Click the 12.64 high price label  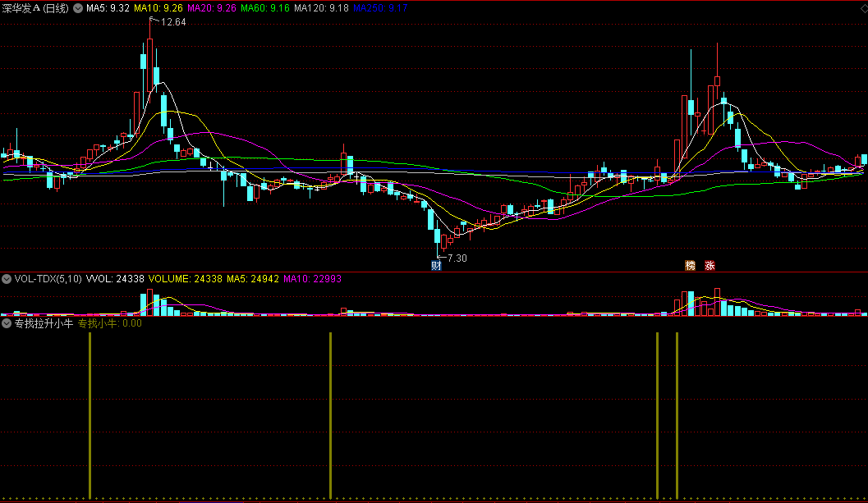point(173,22)
